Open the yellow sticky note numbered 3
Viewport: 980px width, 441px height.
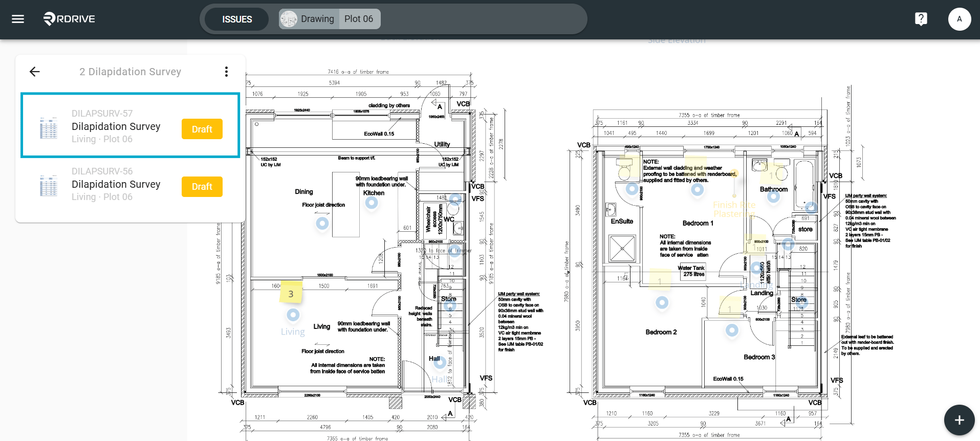[291, 293]
